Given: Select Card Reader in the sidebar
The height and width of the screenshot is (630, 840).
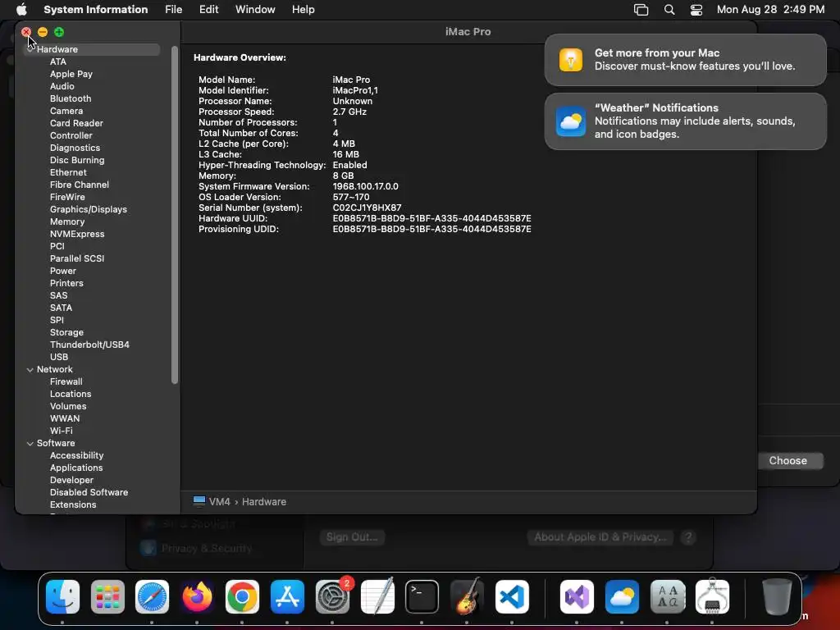Looking at the screenshot, I should coord(76,123).
